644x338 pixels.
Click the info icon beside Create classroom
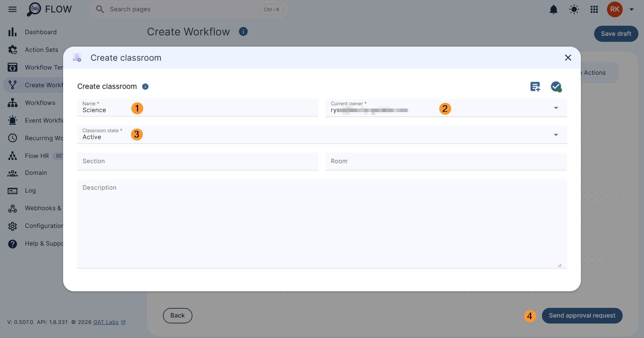pos(146,86)
